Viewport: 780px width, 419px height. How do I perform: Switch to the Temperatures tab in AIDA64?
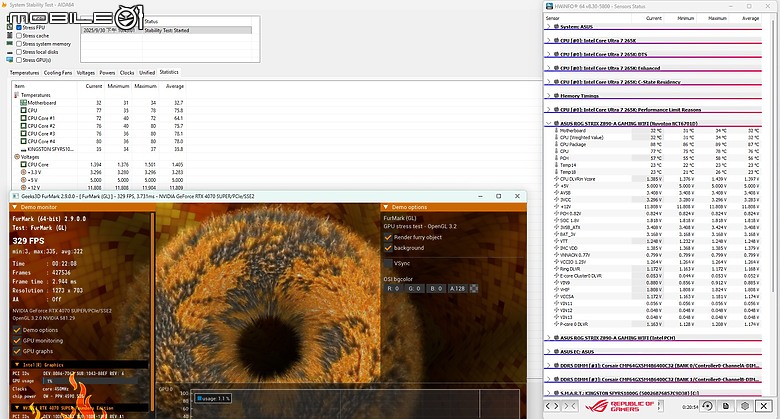pyautogui.click(x=24, y=73)
